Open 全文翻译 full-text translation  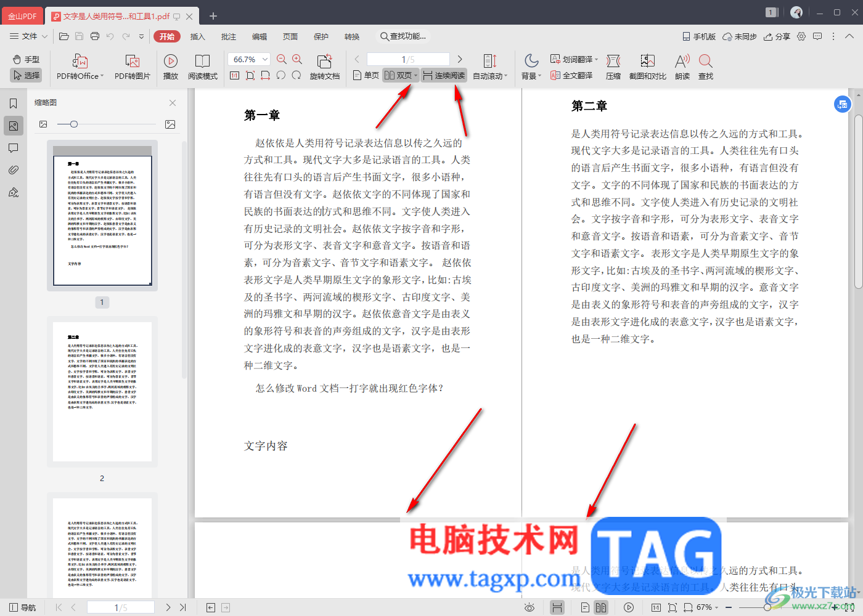coord(571,75)
